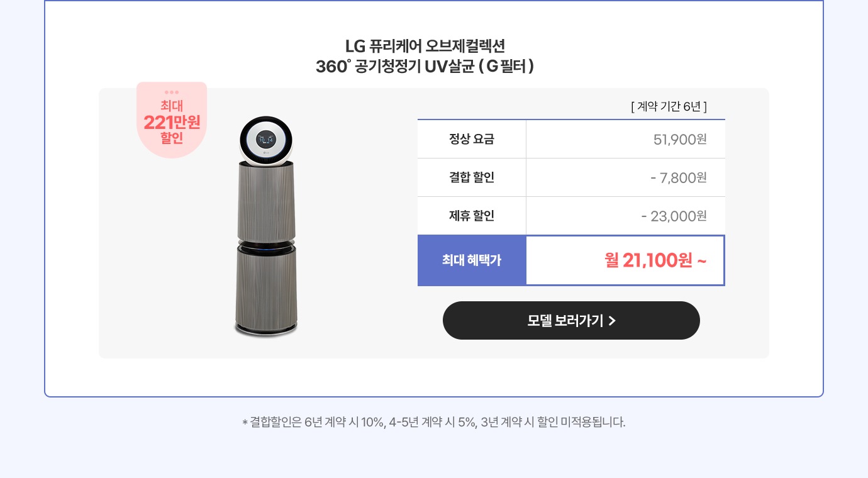The image size is (868, 478).
Task: Click the 51,900원 regular price value
Action: [681, 140]
